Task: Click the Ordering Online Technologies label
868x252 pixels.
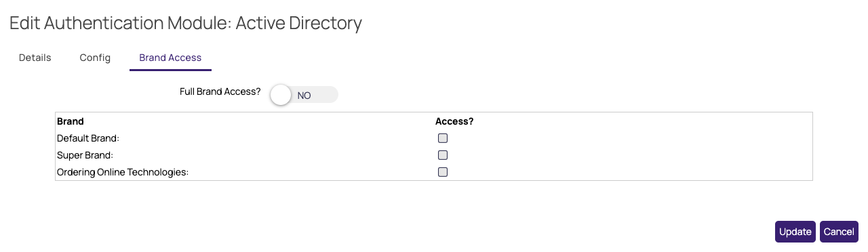Action: [x=123, y=172]
